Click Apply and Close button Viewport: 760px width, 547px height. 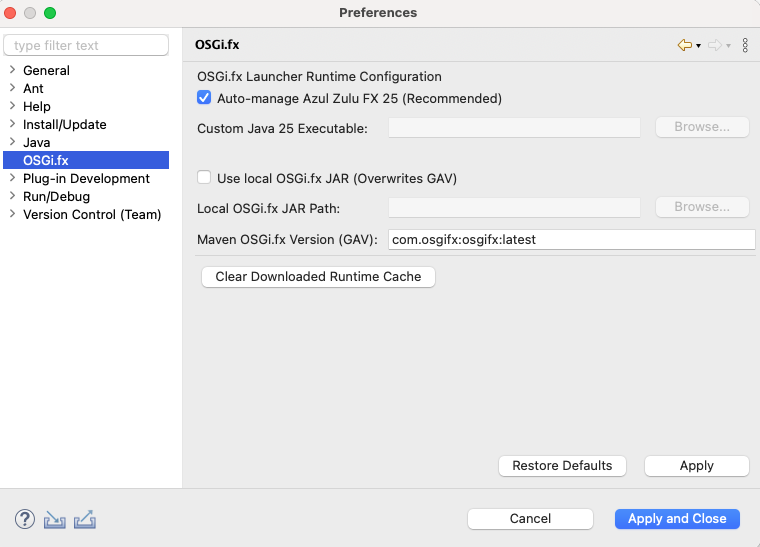tap(677, 519)
